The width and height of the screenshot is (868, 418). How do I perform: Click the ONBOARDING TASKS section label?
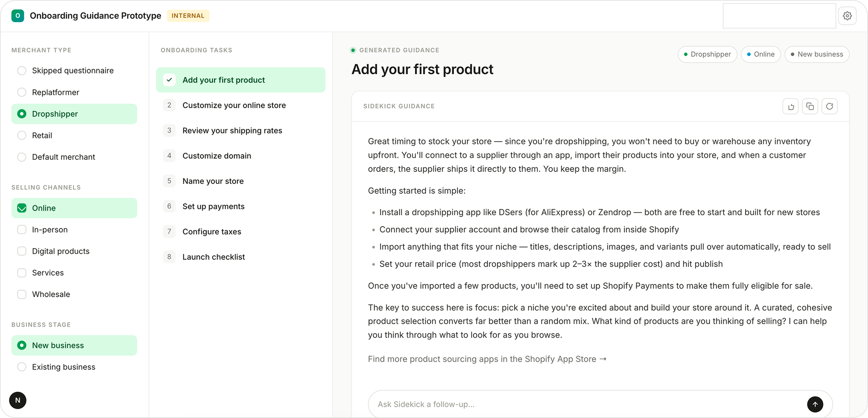click(197, 50)
